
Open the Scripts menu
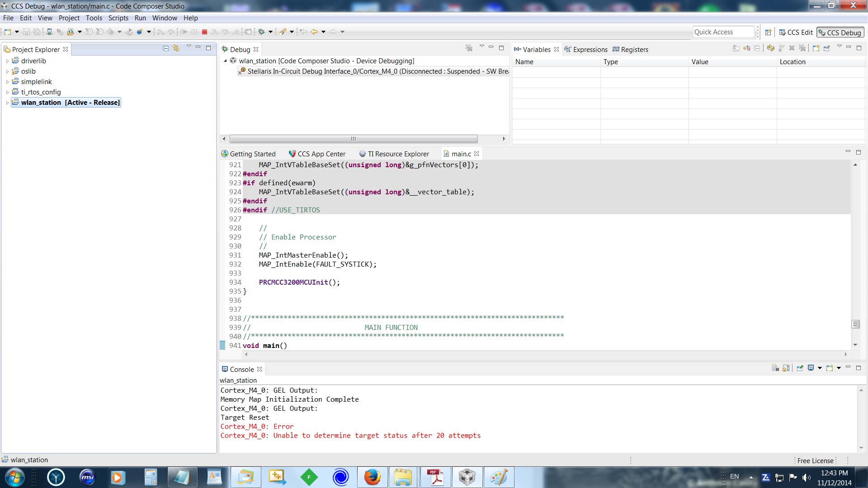click(x=118, y=18)
